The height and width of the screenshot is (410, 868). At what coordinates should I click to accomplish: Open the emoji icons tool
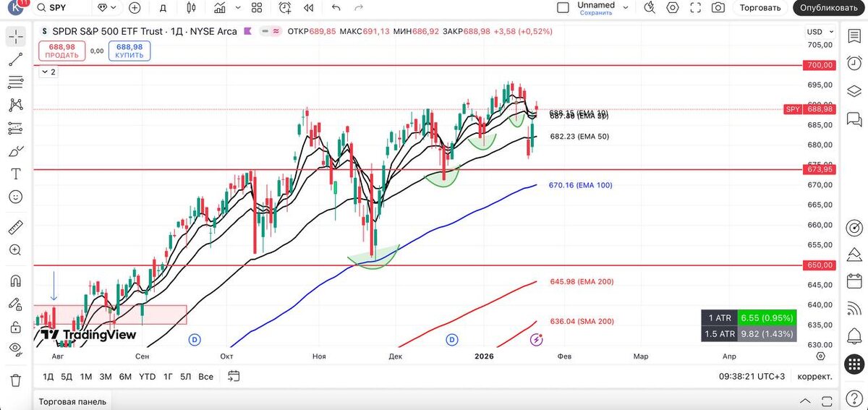click(x=16, y=197)
